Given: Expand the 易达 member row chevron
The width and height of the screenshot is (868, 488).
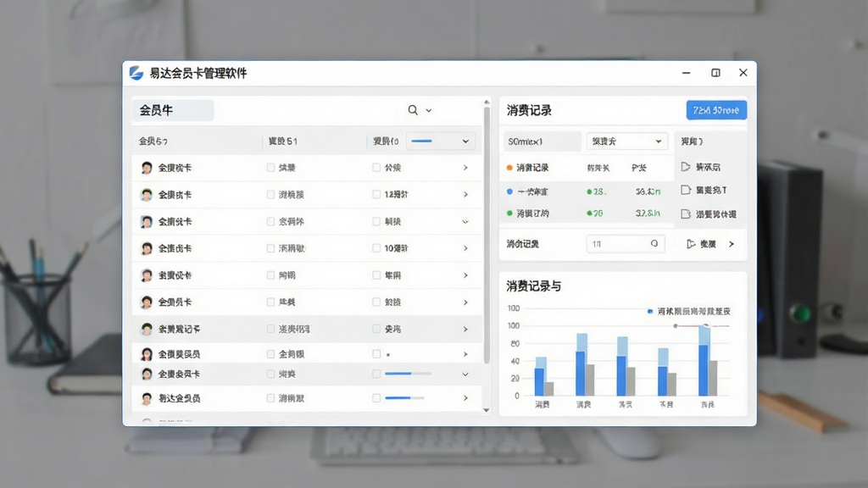Looking at the screenshot, I should tap(465, 398).
